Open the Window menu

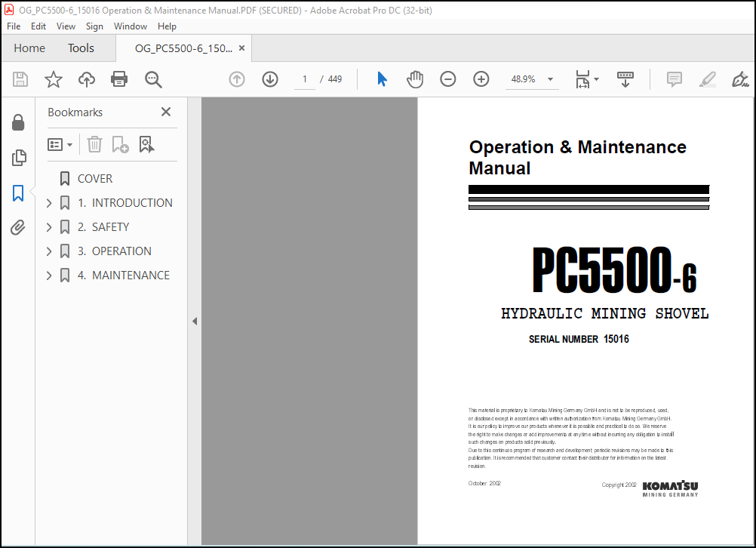131,26
